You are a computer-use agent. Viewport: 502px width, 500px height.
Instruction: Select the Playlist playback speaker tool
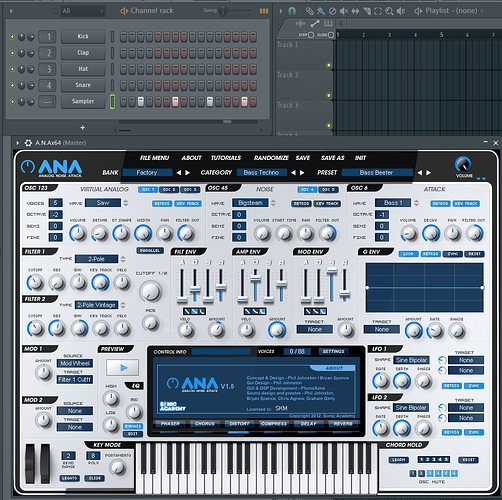coord(401,11)
